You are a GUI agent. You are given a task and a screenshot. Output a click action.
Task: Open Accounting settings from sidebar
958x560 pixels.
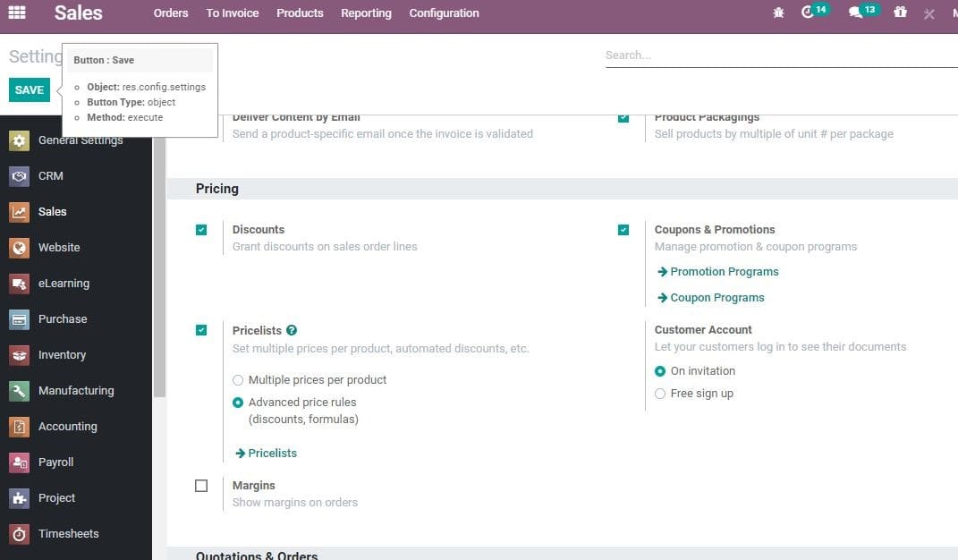pos(67,426)
